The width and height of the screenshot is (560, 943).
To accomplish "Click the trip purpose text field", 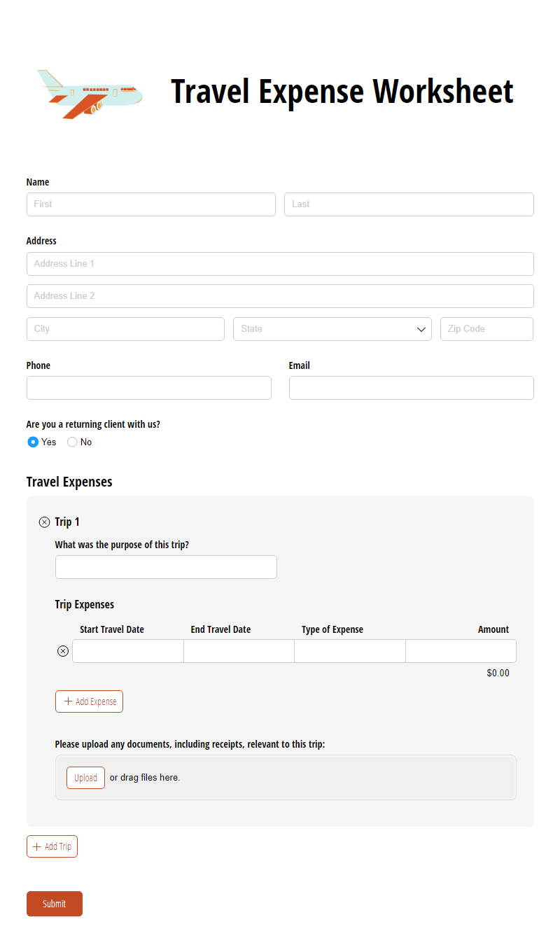I will pos(166,567).
